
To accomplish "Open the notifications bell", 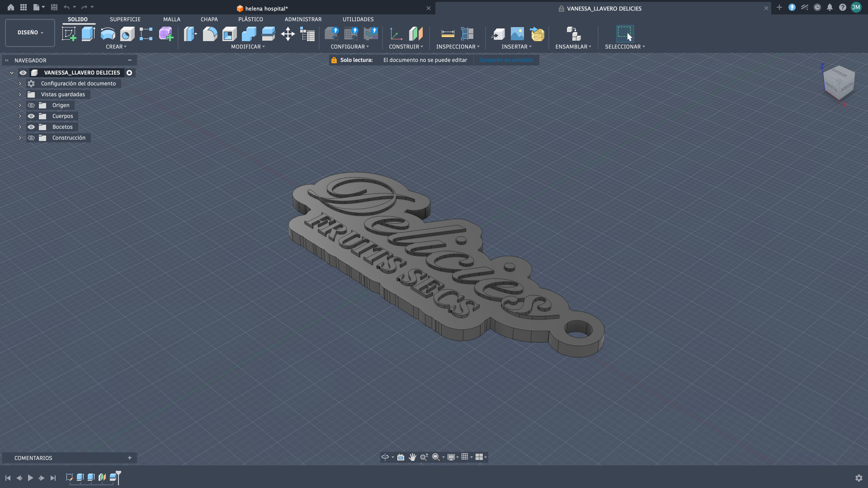I will (830, 7).
